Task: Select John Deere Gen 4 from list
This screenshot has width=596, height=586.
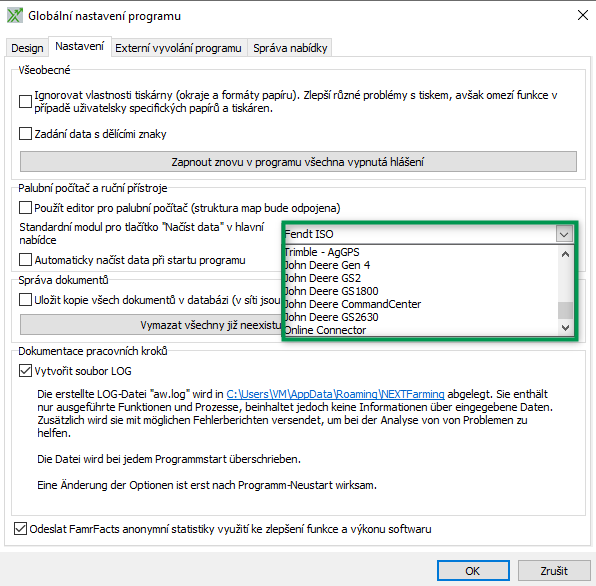Action: point(421,265)
